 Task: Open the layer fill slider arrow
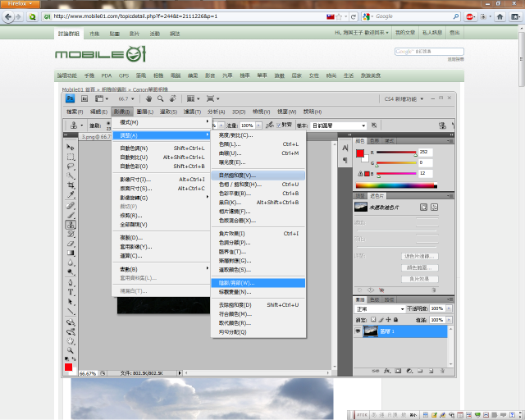pyautogui.click(x=449, y=320)
